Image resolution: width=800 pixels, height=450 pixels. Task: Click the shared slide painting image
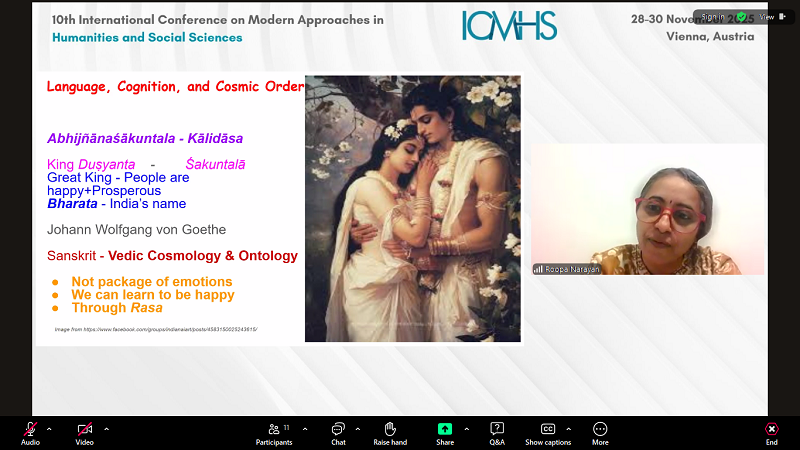tap(412, 208)
